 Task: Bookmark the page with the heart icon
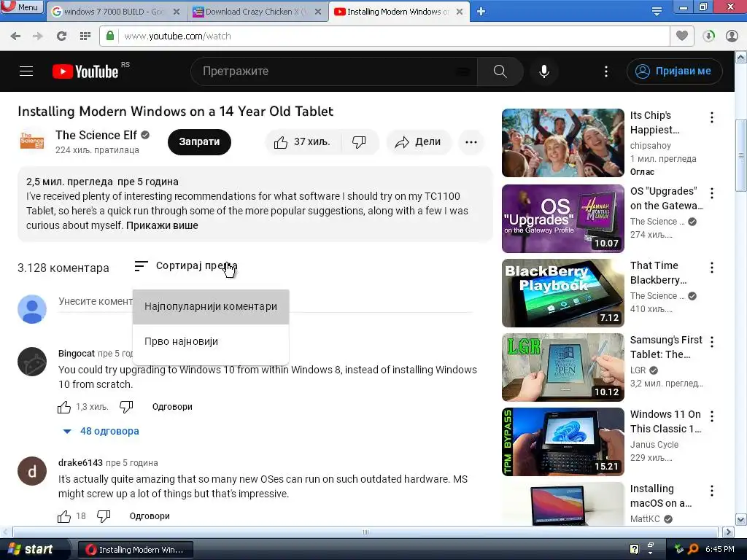click(682, 36)
